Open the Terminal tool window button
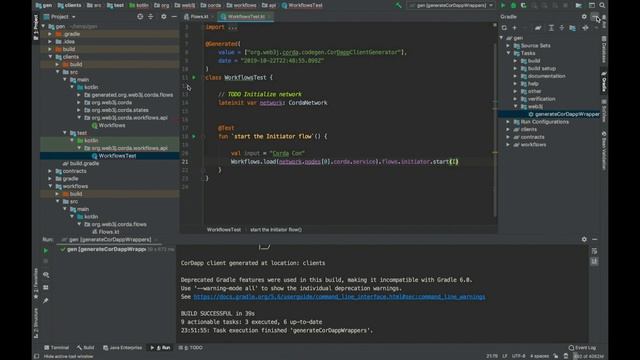This screenshot has width=640, height=360. click(56, 348)
